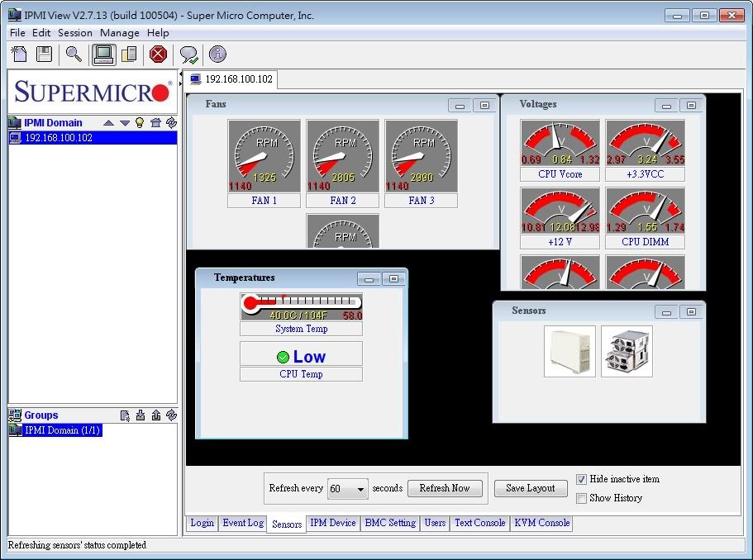Click the FAN 2 RPM gauge
The height and width of the screenshot is (560, 753).
click(343, 156)
